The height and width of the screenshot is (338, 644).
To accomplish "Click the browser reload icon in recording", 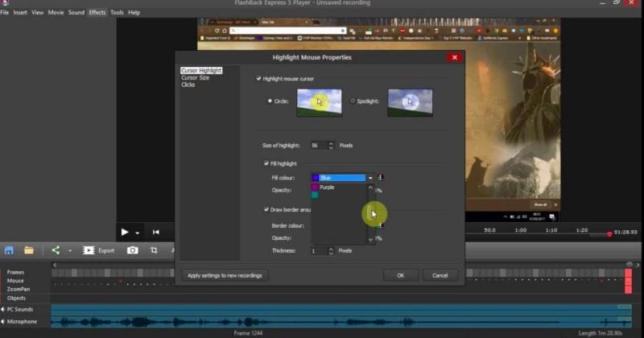I will click(x=217, y=31).
